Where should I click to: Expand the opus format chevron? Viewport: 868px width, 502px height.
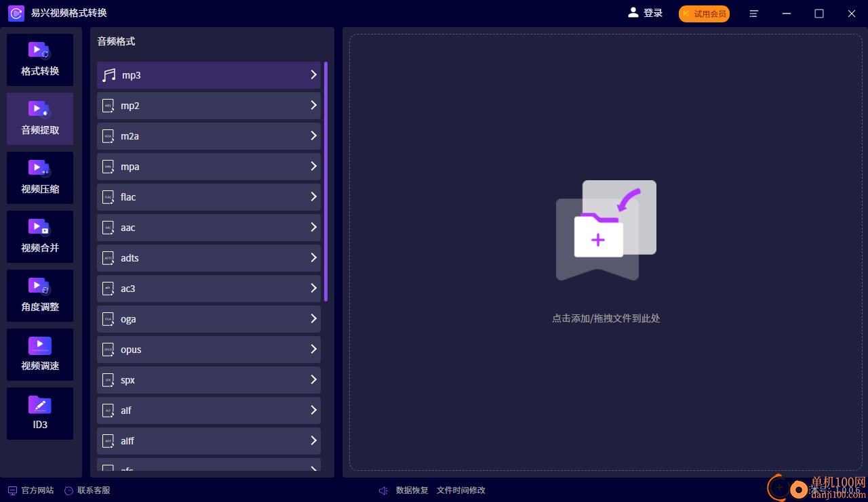(x=313, y=349)
